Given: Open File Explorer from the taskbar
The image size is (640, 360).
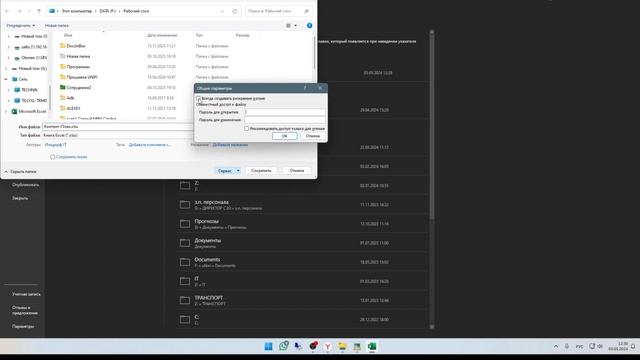Looking at the screenshot, I should click(342, 347).
